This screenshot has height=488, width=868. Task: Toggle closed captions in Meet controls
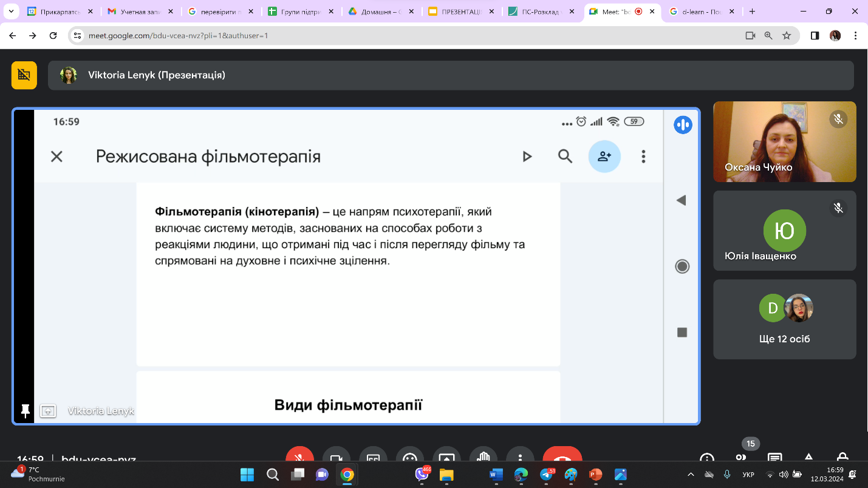(373, 456)
